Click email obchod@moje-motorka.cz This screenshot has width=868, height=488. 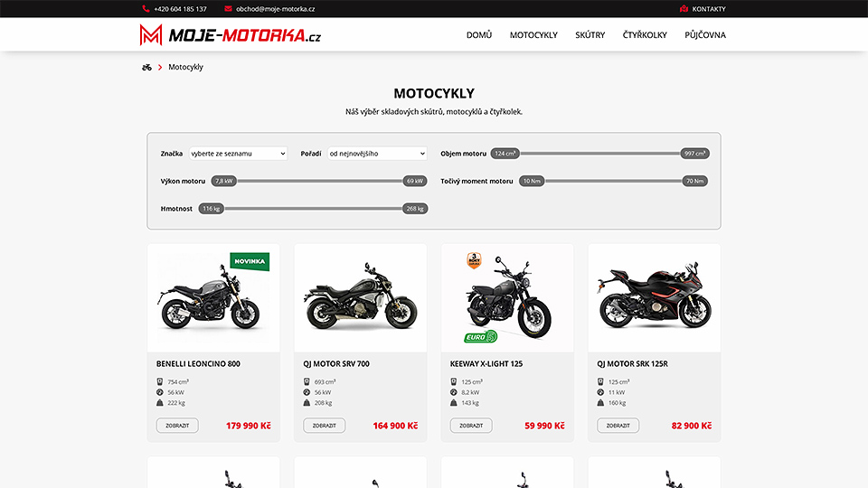pyautogui.click(x=275, y=9)
